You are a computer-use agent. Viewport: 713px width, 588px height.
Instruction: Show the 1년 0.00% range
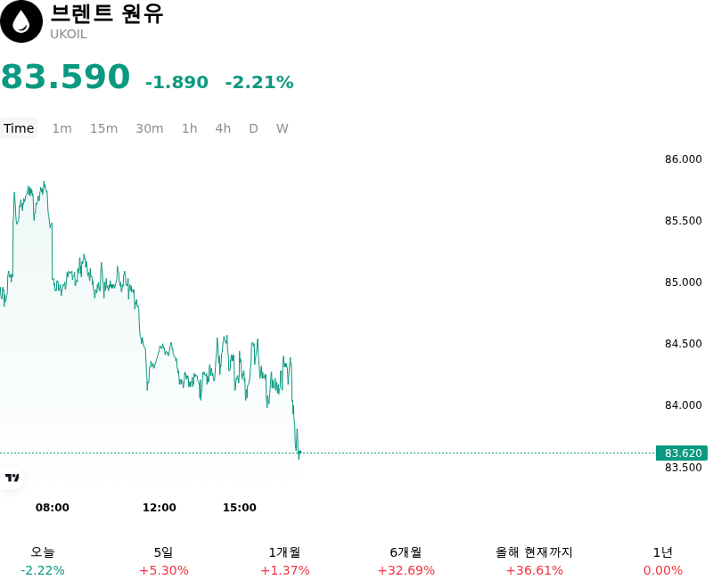pos(663,561)
